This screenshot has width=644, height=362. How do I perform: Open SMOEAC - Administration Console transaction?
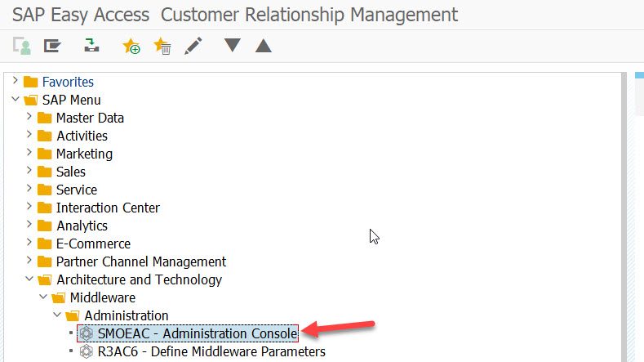tap(197, 333)
